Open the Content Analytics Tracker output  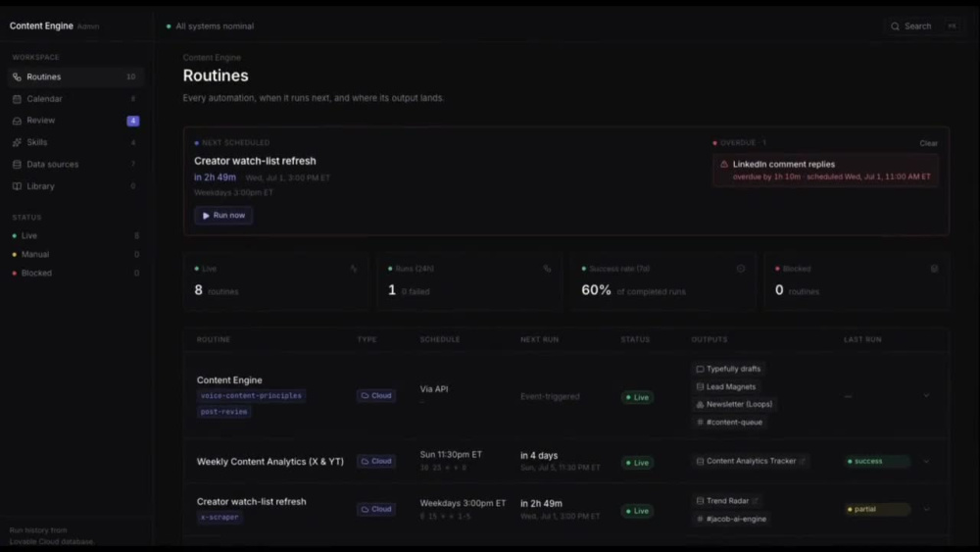(x=751, y=462)
